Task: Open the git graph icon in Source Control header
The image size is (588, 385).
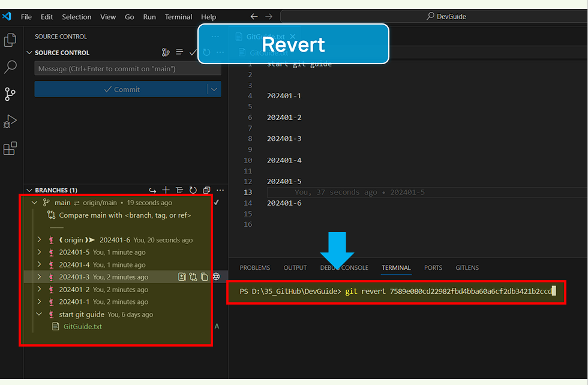Action: [x=166, y=53]
